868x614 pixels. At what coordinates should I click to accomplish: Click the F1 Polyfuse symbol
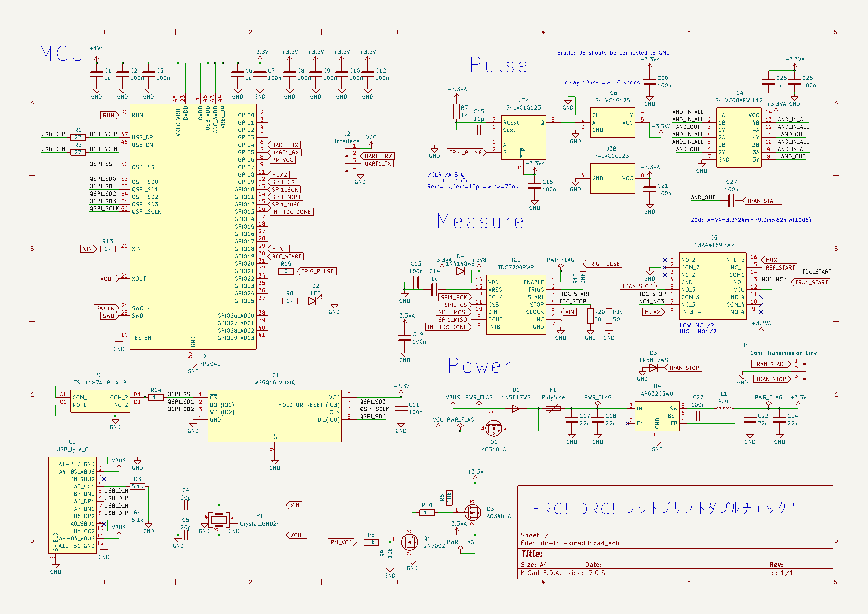tap(553, 408)
